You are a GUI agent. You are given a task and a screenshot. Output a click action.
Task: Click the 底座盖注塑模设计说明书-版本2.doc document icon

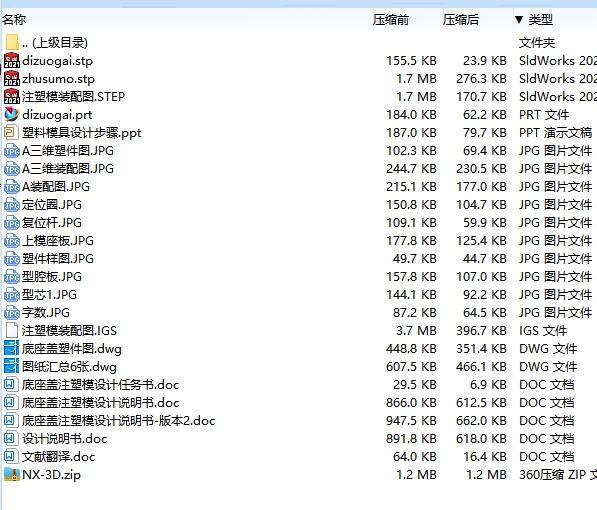(10, 420)
